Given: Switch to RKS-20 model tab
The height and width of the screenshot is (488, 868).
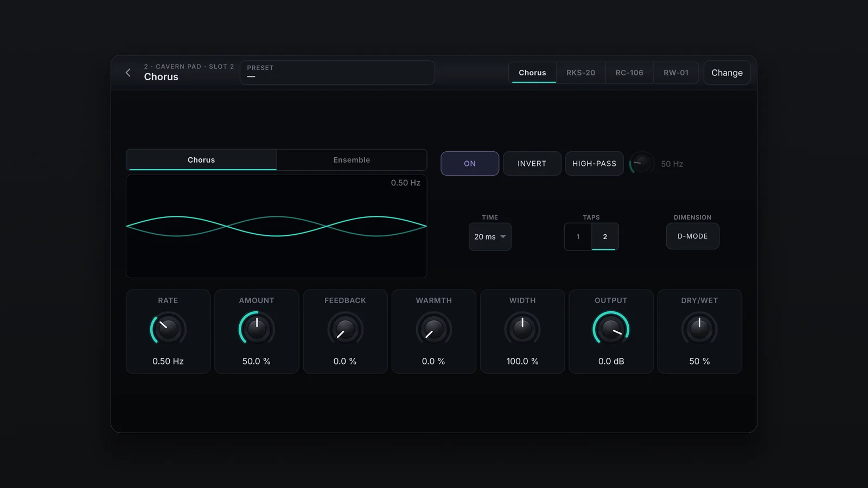Looking at the screenshot, I should [580, 73].
